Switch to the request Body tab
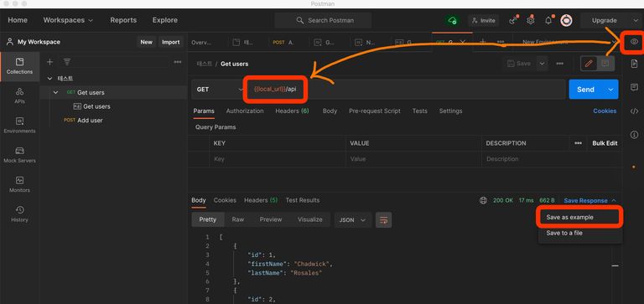 330,111
